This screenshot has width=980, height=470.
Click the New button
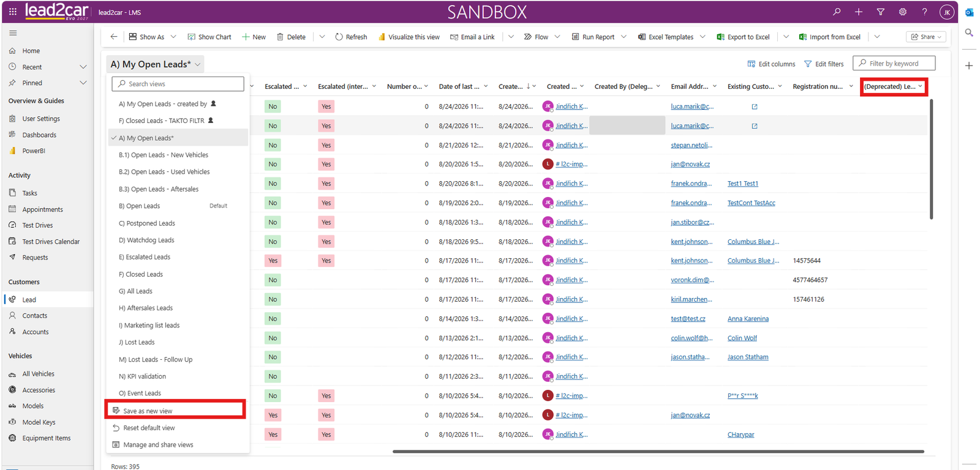click(x=254, y=37)
